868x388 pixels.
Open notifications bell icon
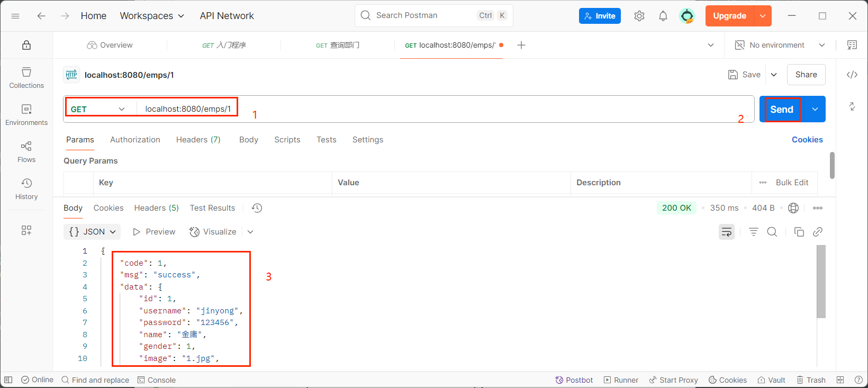663,16
